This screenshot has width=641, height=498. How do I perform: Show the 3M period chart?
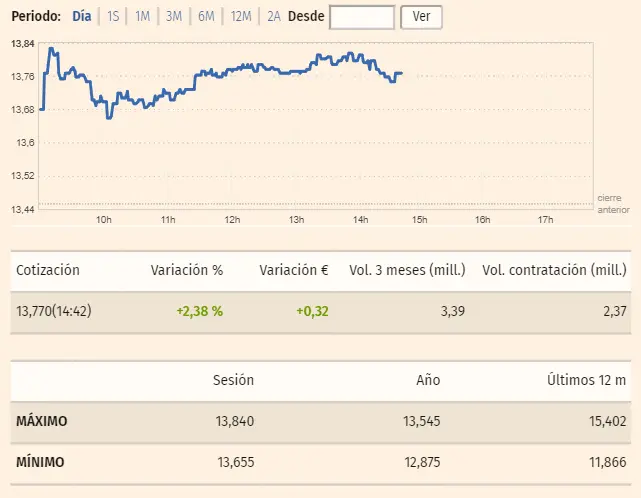[174, 17]
